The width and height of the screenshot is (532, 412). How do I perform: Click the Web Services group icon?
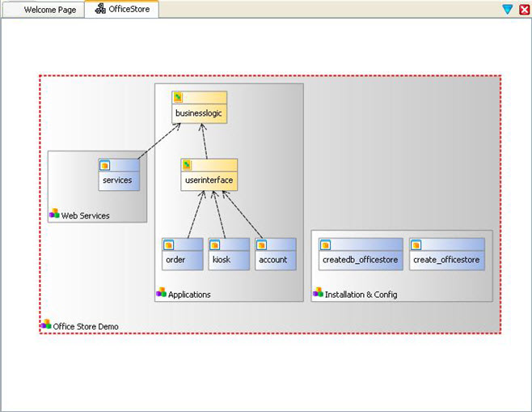(54, 214)
